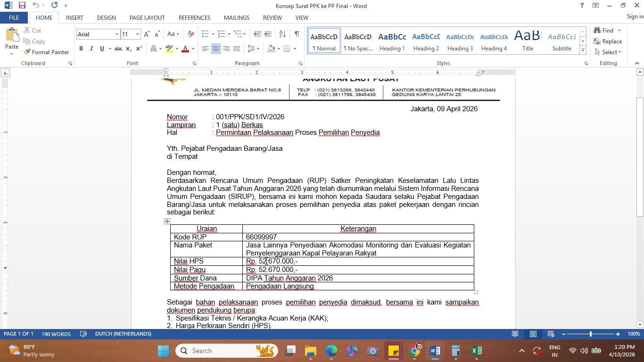The height and width of the screenshot is (362, 644).
Task: Switch to the DESIGN tab
Action: (107, 17)
